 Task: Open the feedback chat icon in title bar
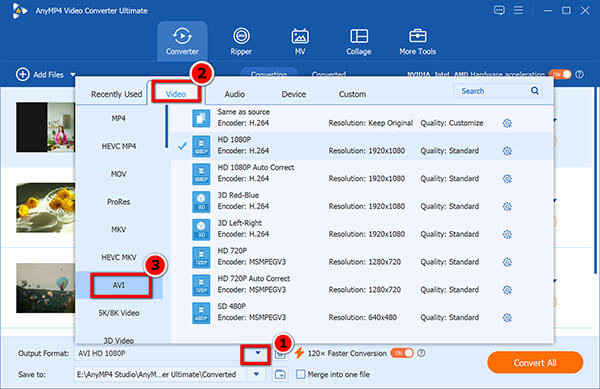pyautogui.click(x=499, y=10)
